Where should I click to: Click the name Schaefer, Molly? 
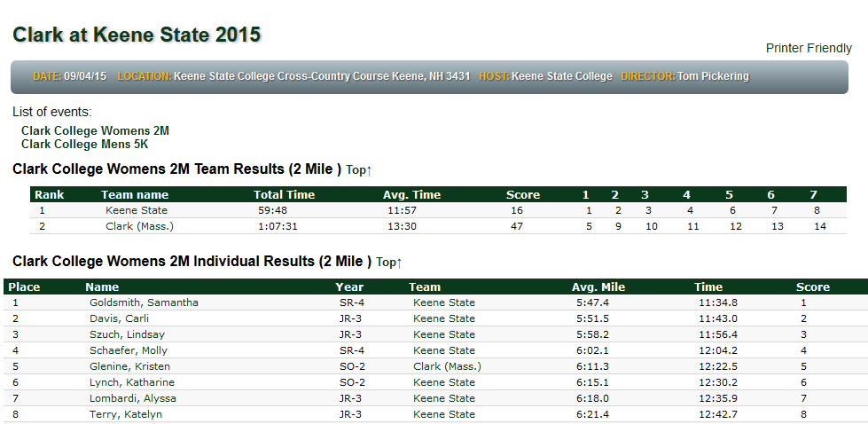click(129, 351)
